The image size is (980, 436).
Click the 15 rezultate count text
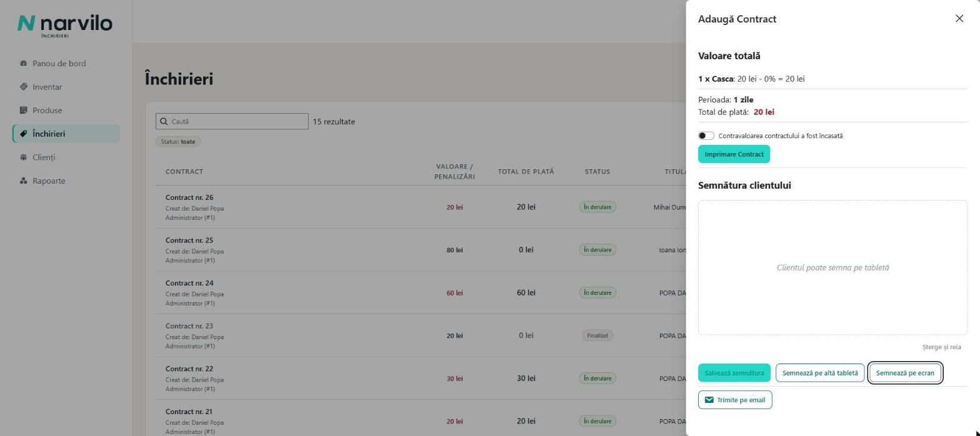coord(334,122)
